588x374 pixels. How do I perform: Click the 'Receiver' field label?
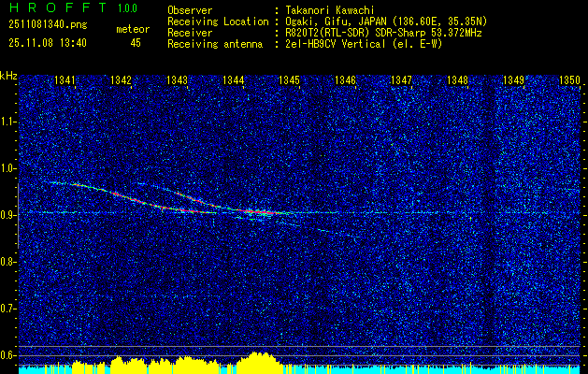point(190,33)
